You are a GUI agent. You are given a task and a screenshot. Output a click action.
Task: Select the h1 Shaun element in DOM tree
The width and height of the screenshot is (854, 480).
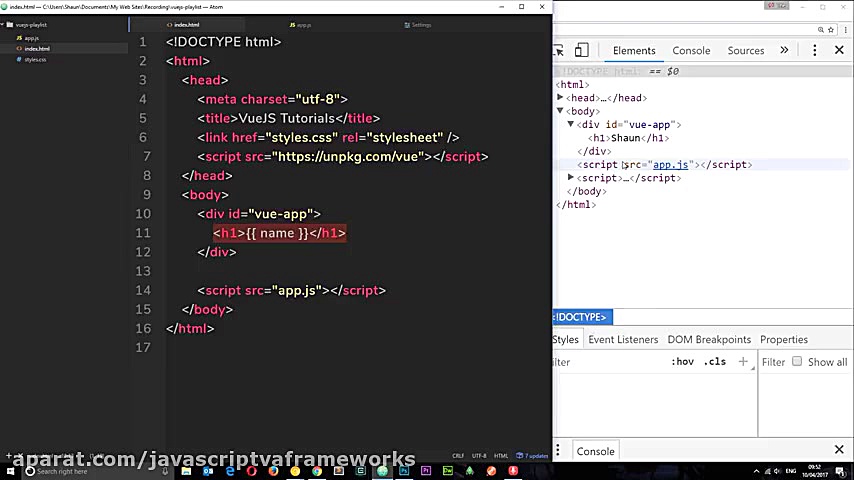629,138
